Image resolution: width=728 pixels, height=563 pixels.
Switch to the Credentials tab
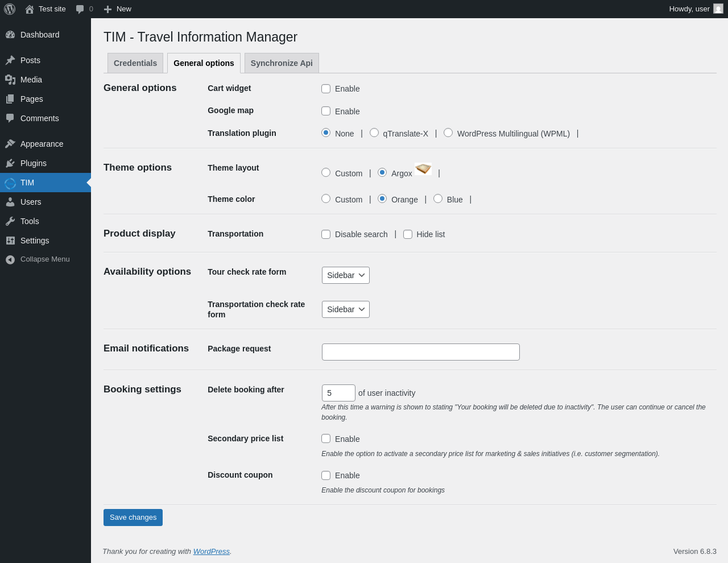135,63
